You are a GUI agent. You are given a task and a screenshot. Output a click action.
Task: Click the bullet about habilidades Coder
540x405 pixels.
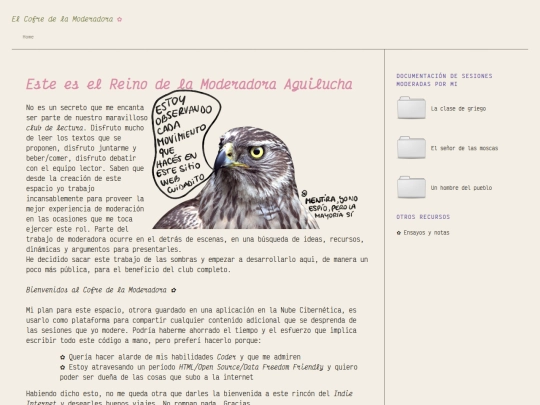point(180,357)
